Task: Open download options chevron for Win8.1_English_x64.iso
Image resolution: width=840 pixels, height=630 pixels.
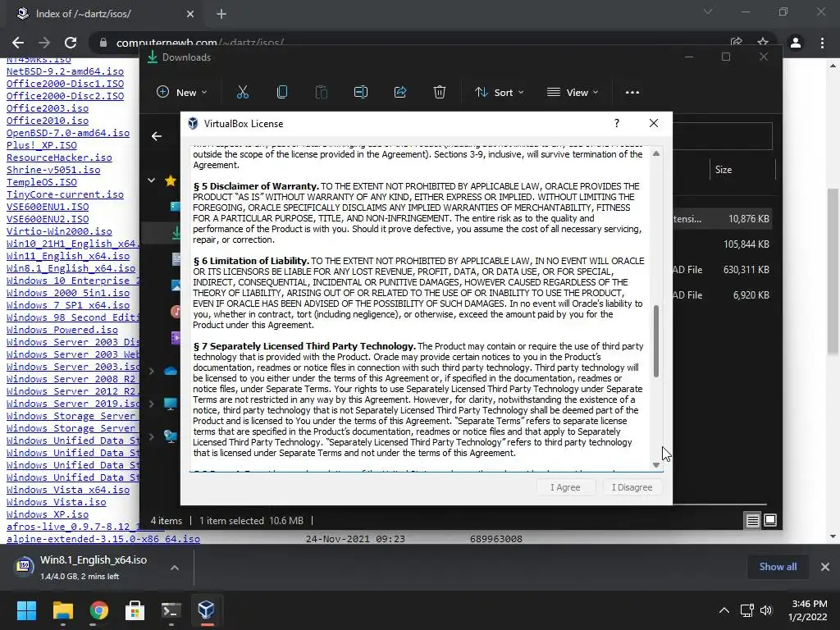Action: click(x=175, y=568)
